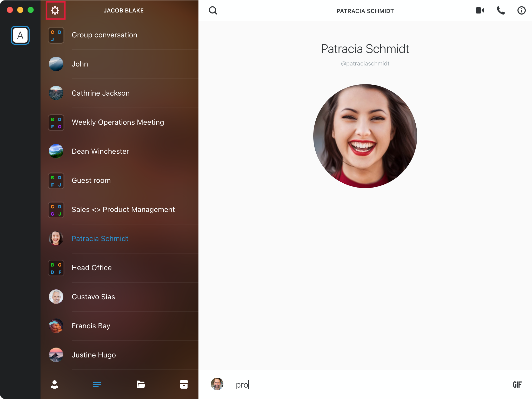Click your own avatar beside message input

217,384
